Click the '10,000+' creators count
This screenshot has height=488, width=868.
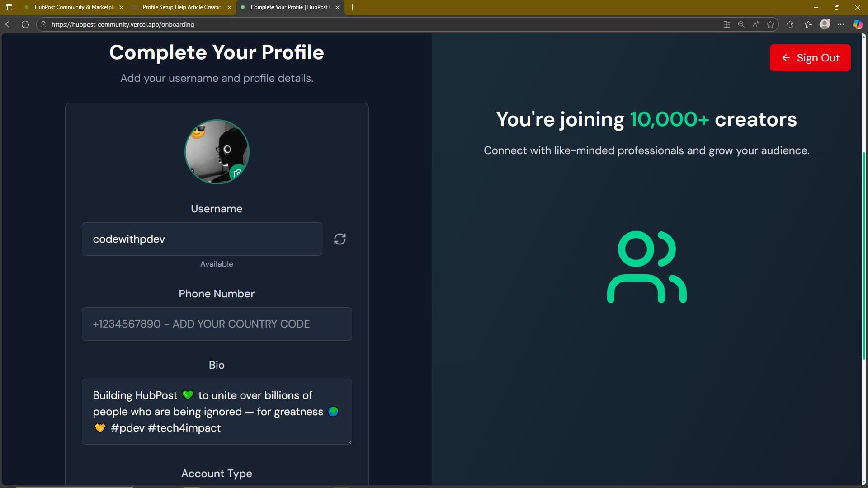(670, 119)
